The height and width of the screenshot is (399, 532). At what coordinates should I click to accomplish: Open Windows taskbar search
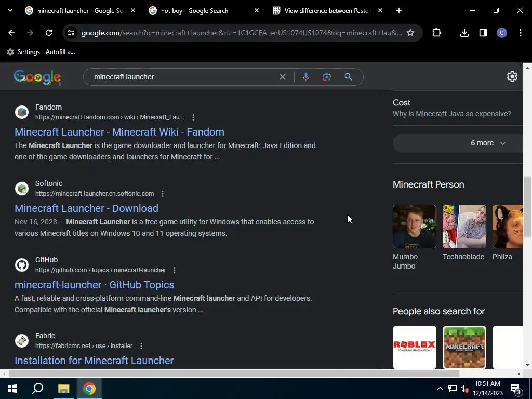click(x=37, y=389)
